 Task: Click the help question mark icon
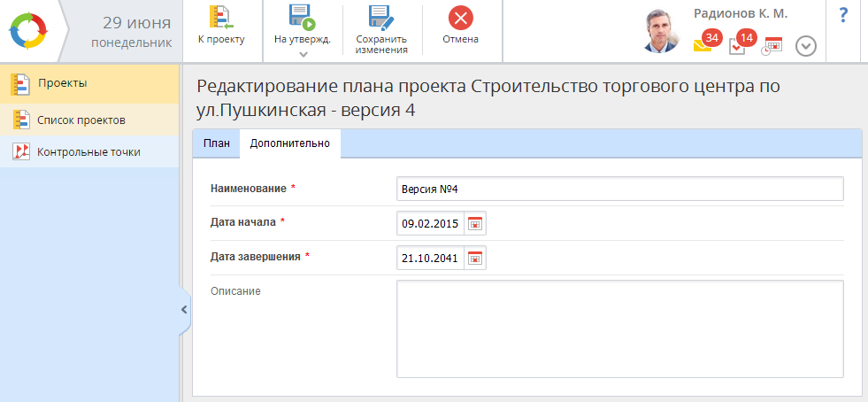(842, 15)
